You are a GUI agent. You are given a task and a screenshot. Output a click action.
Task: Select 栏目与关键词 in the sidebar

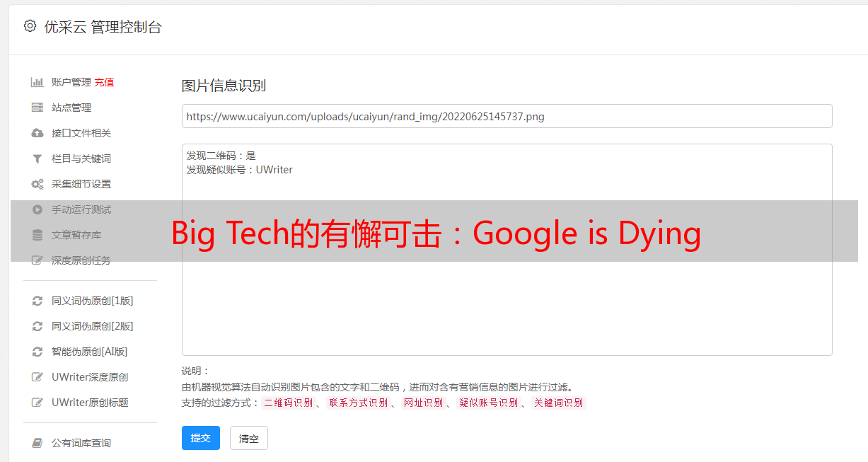(81, 158)
